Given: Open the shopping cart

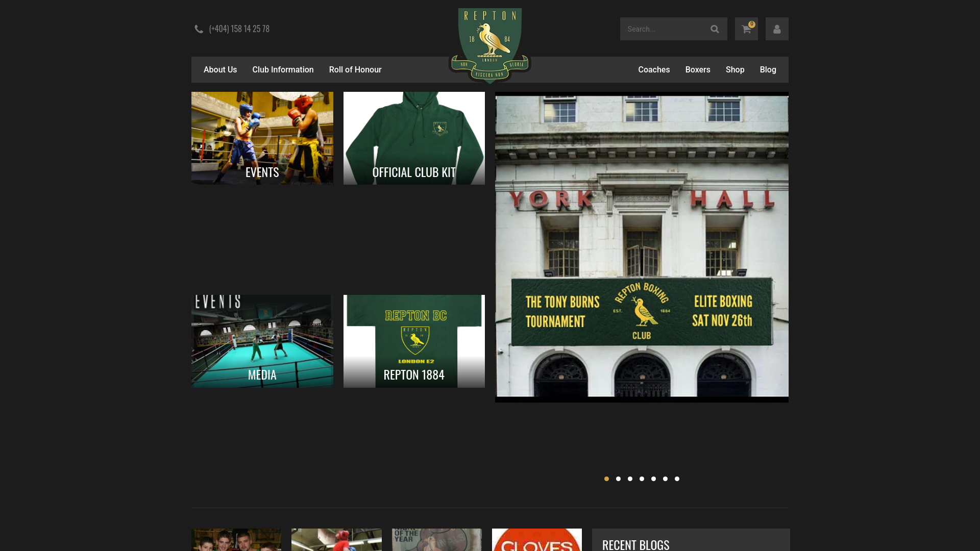Looking at the screenshot, I should click(746, 29).
